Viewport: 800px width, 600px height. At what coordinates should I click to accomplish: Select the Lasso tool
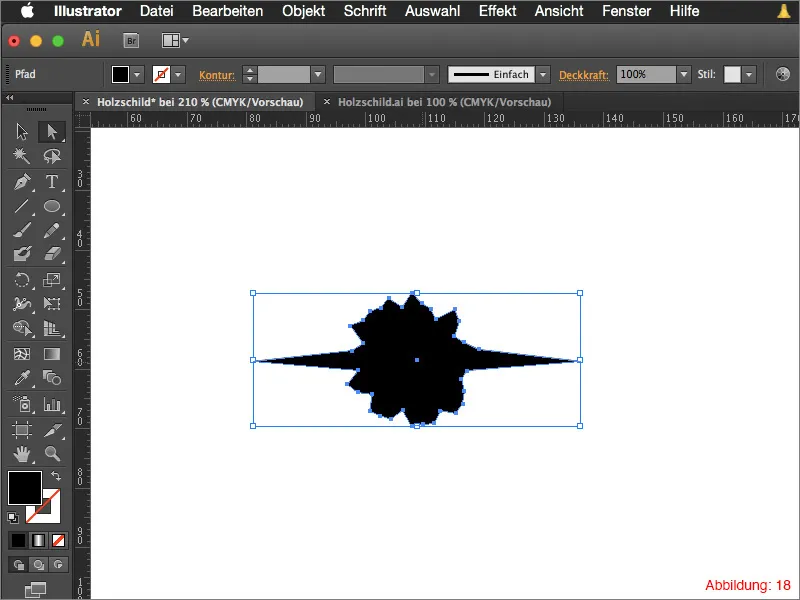click(x=52, y=156)
